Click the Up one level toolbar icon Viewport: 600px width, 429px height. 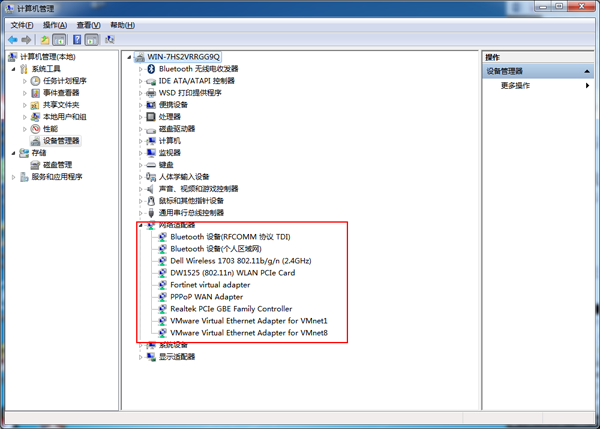click(x=45, y=39)
